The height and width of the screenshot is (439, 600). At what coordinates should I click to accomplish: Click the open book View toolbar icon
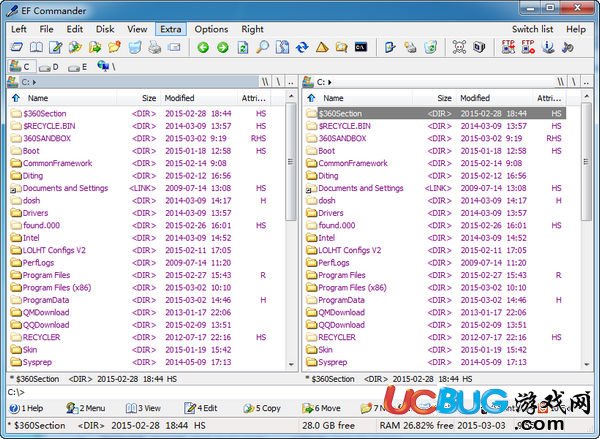click(x=36, y=47)
